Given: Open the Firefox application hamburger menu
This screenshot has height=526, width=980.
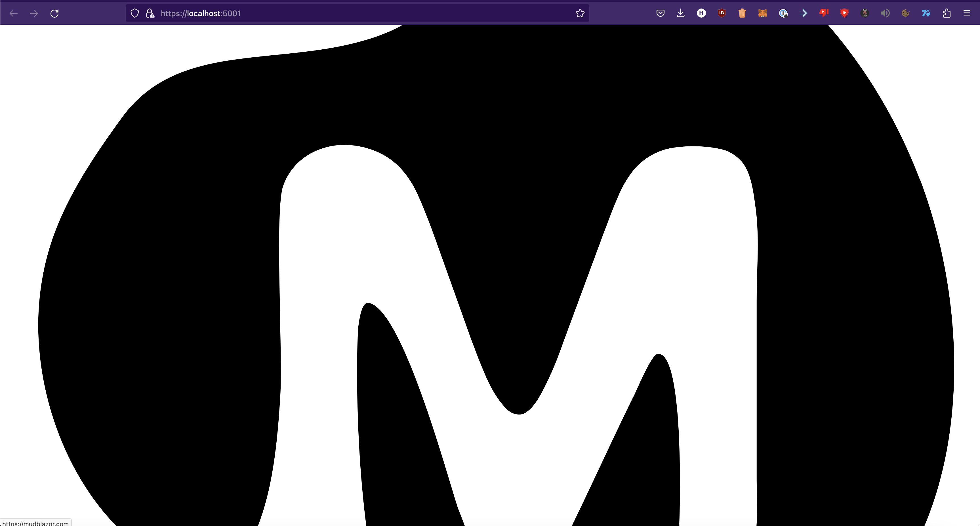Looking at the screenshot, I should pyautogui.click(x=967, y=13).
